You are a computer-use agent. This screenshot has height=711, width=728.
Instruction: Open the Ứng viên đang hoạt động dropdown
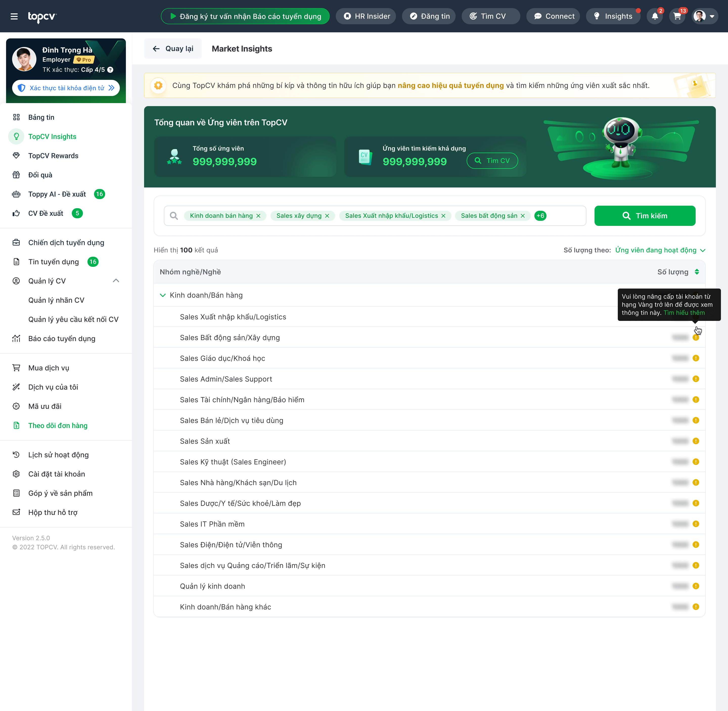(660, 250)
